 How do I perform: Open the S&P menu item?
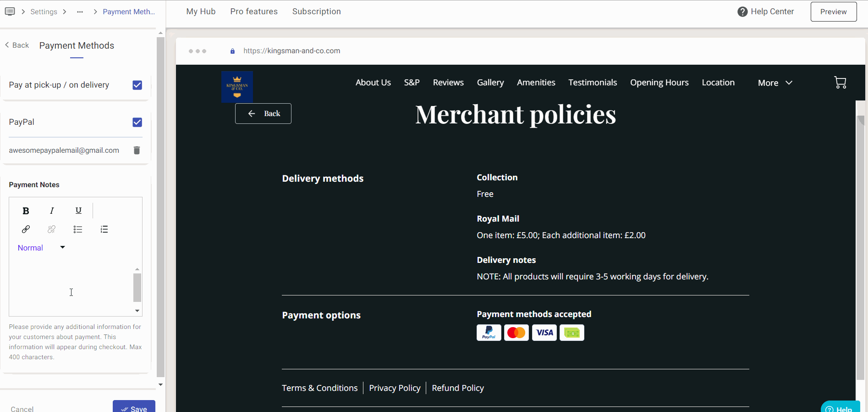click(x=412, y=83)
